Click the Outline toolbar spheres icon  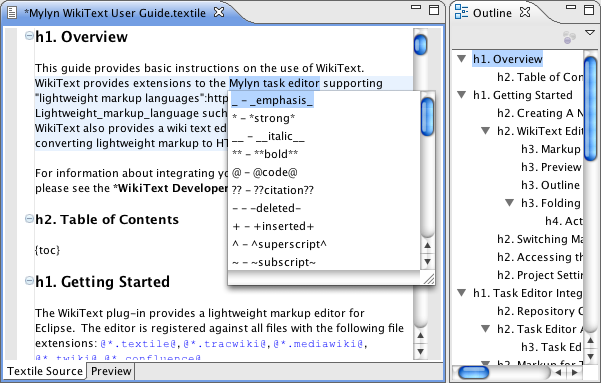569,37
